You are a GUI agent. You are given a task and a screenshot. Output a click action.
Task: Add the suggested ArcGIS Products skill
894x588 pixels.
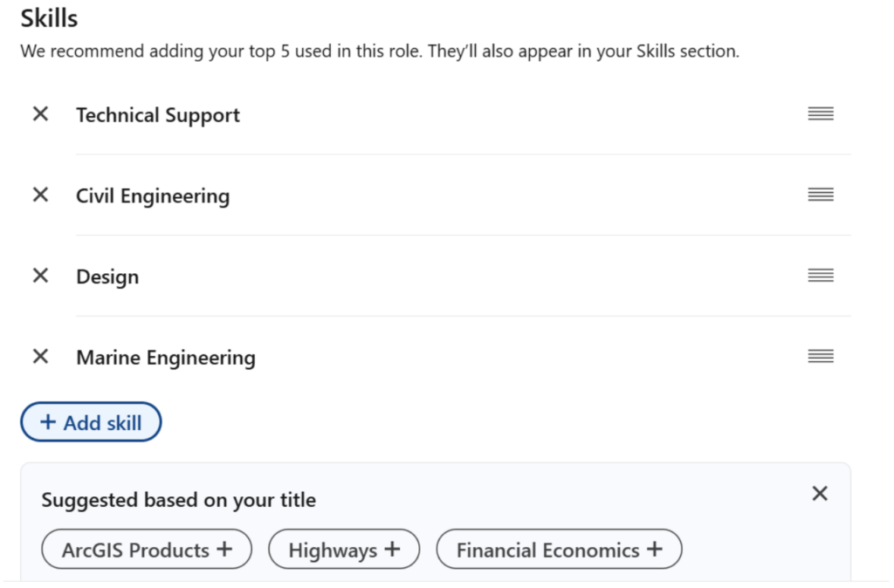pyautogui.click(x=147, y=550)
